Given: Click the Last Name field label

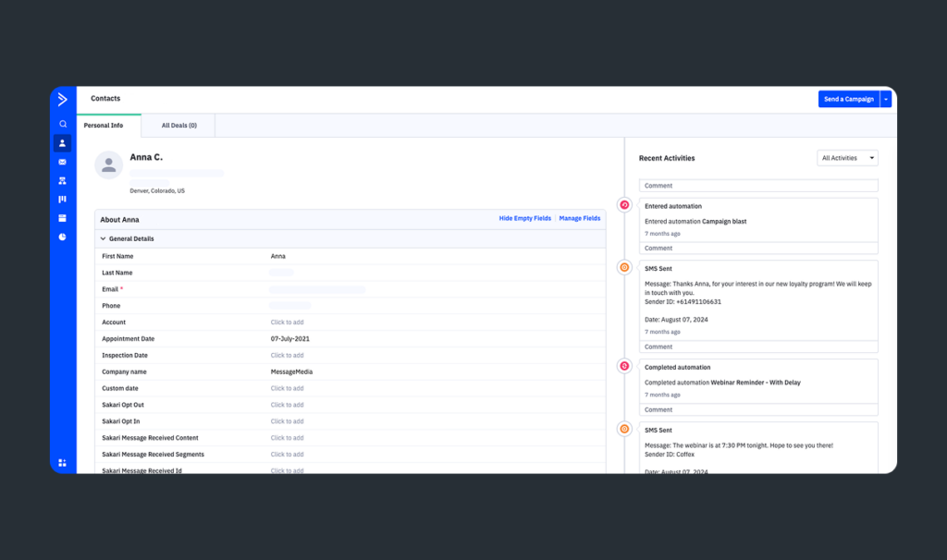Looking at the screenshot, I should [117, 273].
